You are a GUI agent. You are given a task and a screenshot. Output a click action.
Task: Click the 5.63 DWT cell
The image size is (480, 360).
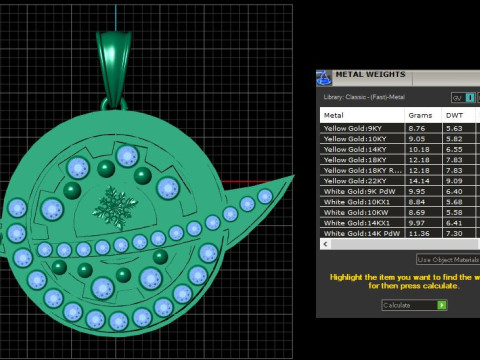click(459, 128)
